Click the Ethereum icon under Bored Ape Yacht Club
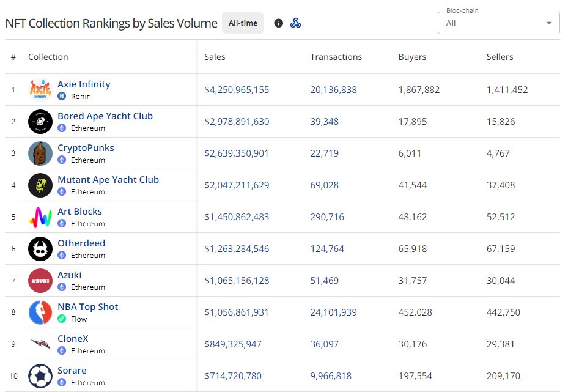This screenshot has width=568, height=392. (62, 128)
